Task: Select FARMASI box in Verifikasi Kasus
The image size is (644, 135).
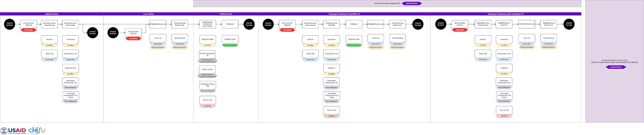Action: tap(230, 24)
